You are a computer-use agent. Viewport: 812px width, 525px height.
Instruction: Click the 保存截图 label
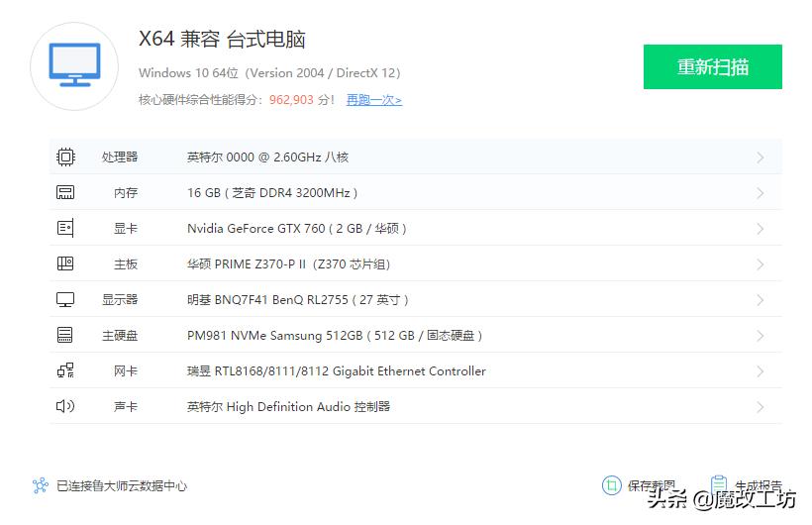[651, 485]
